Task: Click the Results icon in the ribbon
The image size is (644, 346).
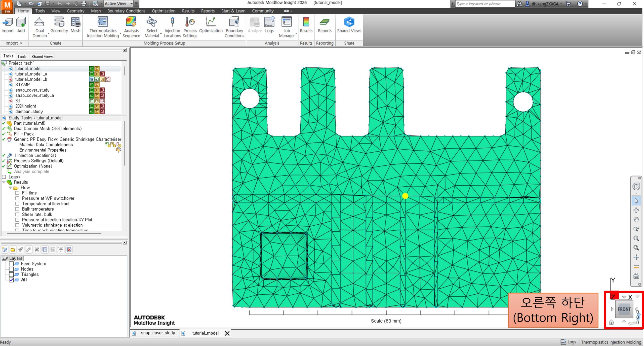Action: [x=306, y=22]
